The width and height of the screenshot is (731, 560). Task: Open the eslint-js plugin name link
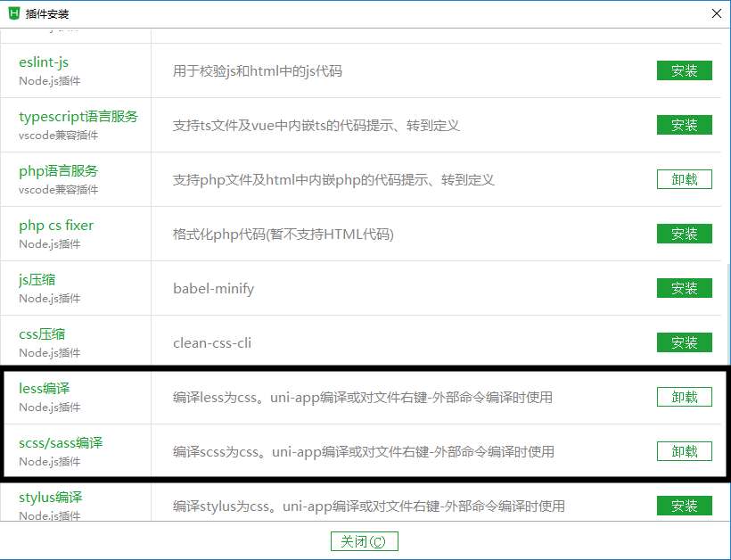click(44, 62)
